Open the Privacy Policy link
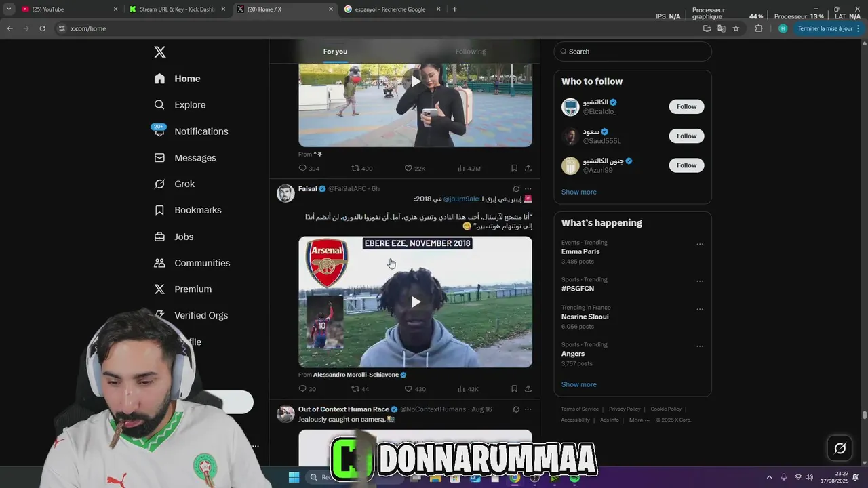The width and height of the screenshot is (868, 488). 625,409
